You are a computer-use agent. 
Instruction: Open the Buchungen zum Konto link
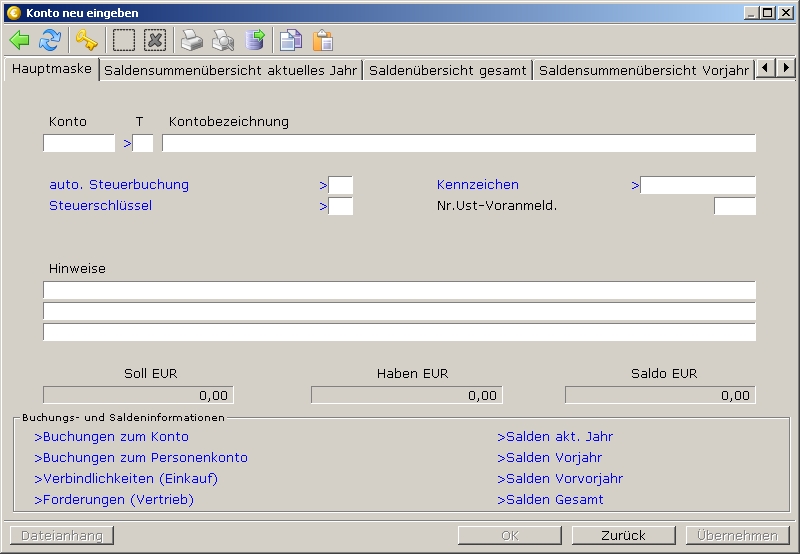(x=111, y=437)
